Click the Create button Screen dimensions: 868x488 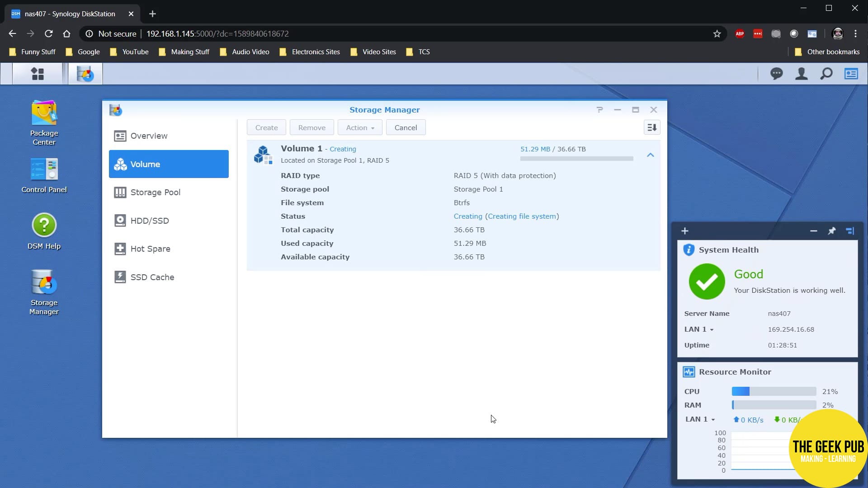coord(266,127)
